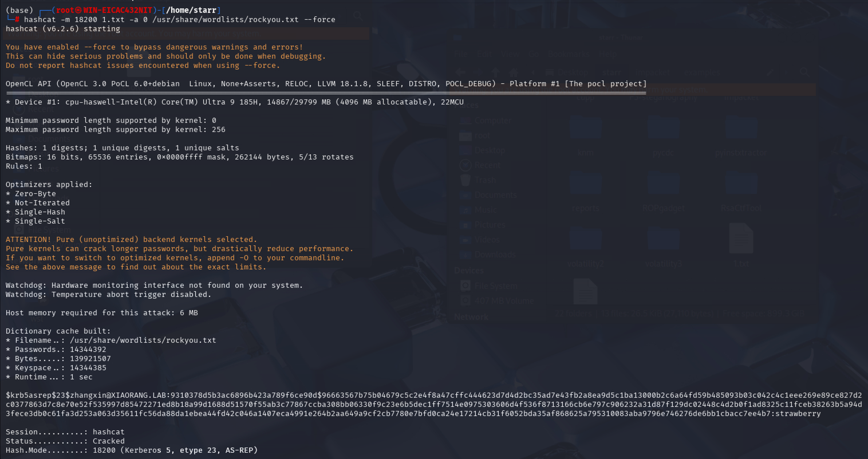Click 'Maximum password length' line
The image size is (868, 459).
(116, 129)
